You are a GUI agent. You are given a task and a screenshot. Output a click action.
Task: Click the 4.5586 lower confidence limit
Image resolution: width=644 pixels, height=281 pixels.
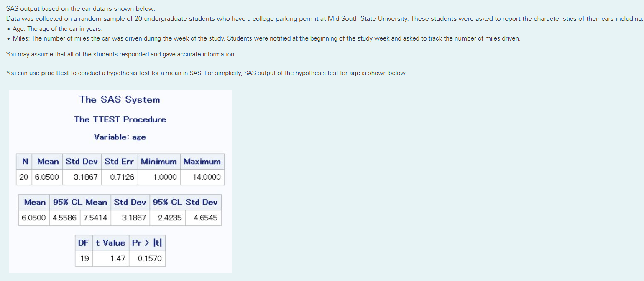pos(64,218)
